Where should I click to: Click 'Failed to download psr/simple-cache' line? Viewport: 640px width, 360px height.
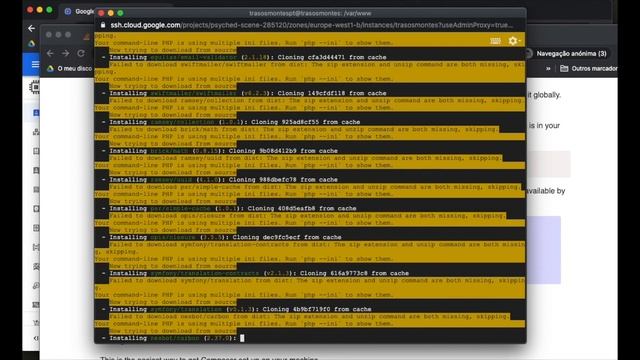[316, 187]
